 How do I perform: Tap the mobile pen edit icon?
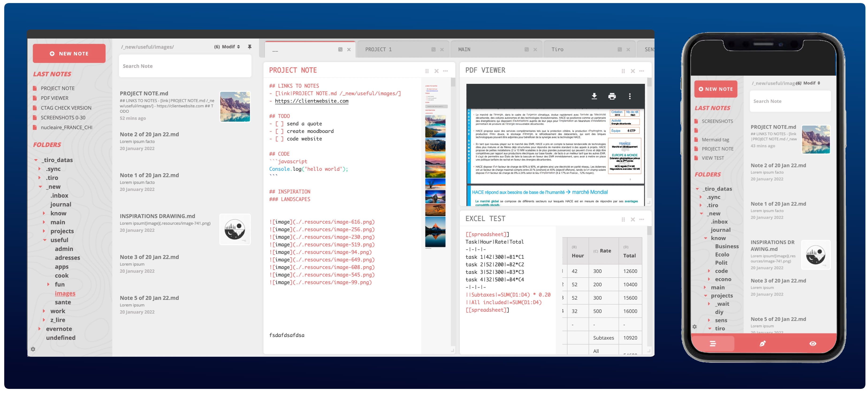(762, 343)
